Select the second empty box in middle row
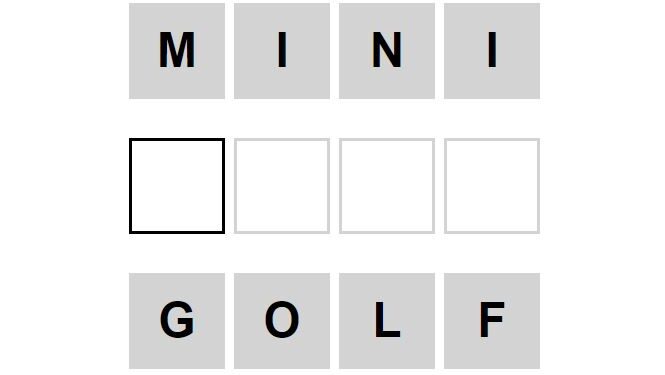This screenshot has height=375, width=665. pyautogui.click(x=282, y=186)
